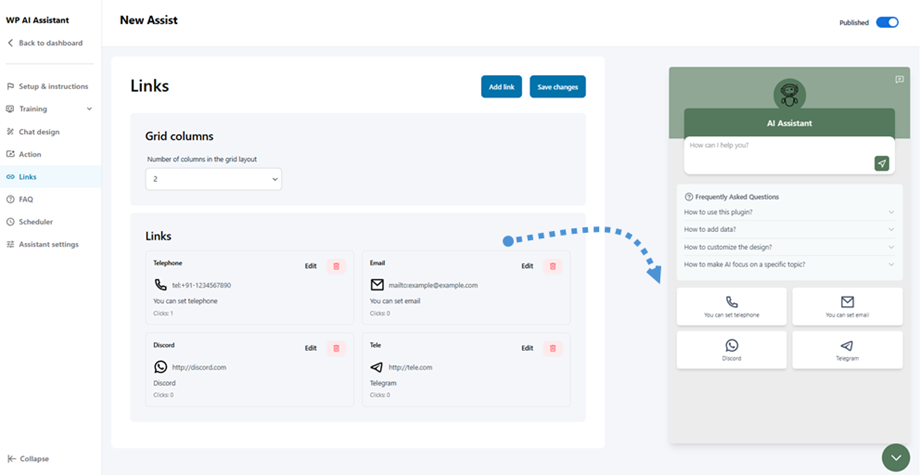920x475 pixels.
Task: Open Chat design in sidebar
Action: [x=39, y=132]
